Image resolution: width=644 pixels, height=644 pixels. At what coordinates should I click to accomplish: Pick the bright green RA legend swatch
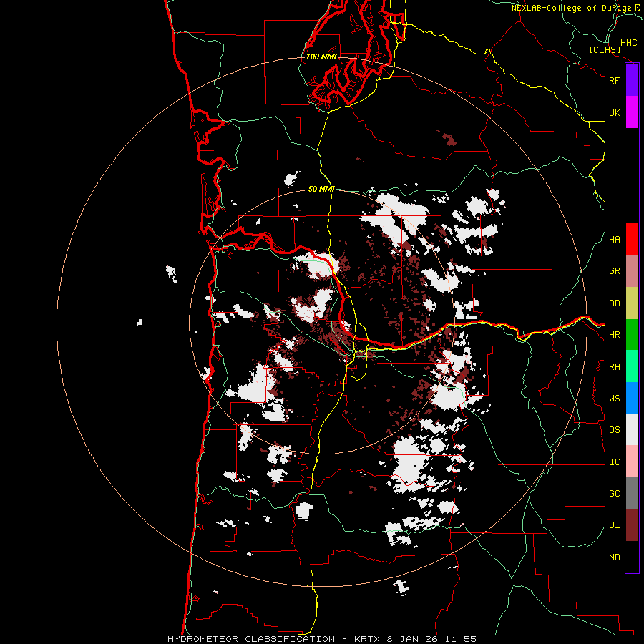click(632, 366)
